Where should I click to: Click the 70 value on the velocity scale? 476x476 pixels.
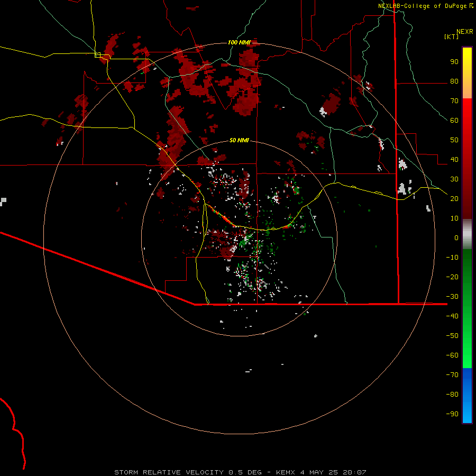coord(454,101)
